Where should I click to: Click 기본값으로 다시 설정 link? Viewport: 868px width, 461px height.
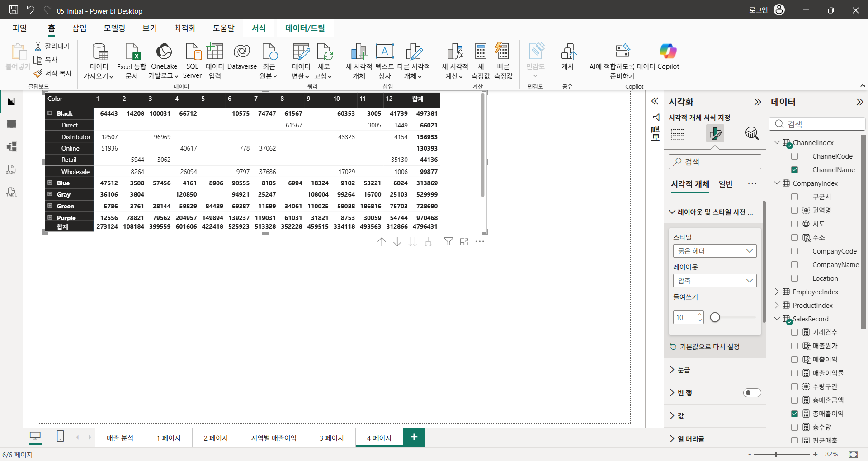coord(710,347)
